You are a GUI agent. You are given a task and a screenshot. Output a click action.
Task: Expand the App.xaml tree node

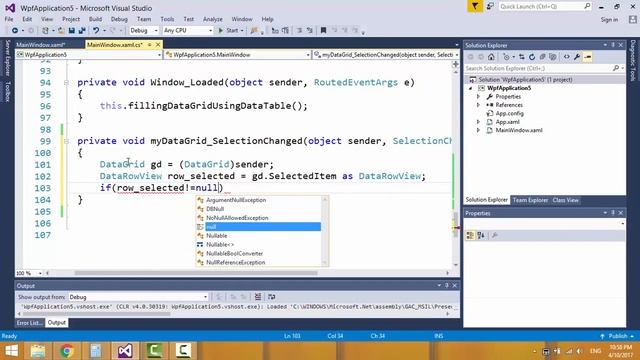[x=478, y=122]
